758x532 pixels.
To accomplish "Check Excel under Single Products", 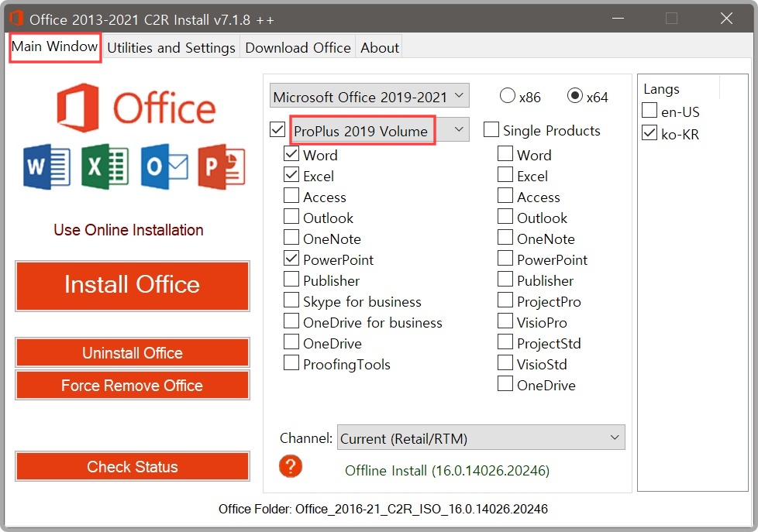I will coord(505,174).
